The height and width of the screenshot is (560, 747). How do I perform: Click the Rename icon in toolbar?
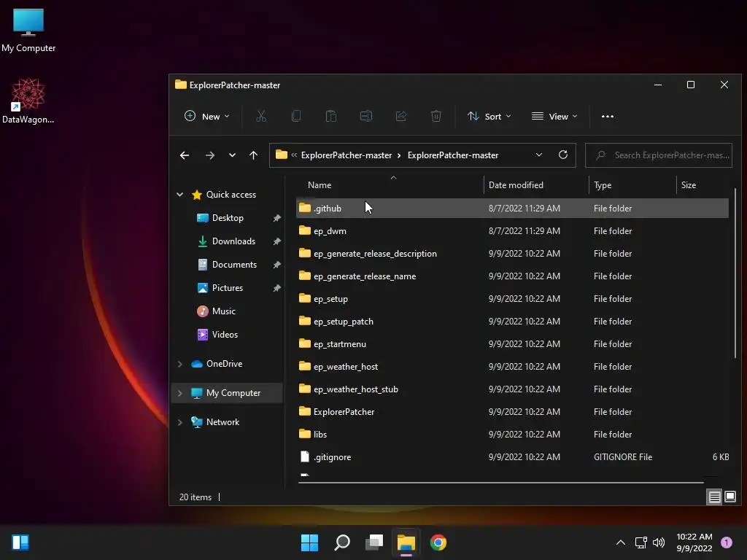coord(366,116)
